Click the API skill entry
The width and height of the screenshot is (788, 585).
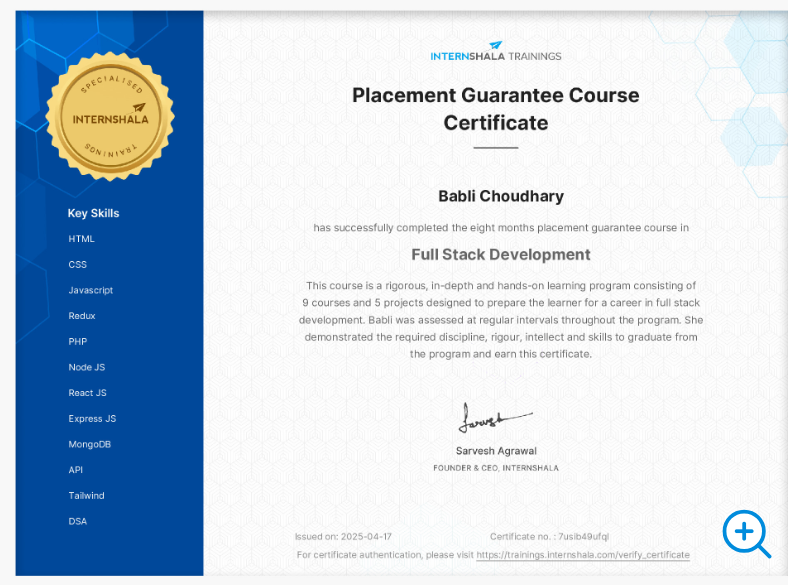pos(75,469)
